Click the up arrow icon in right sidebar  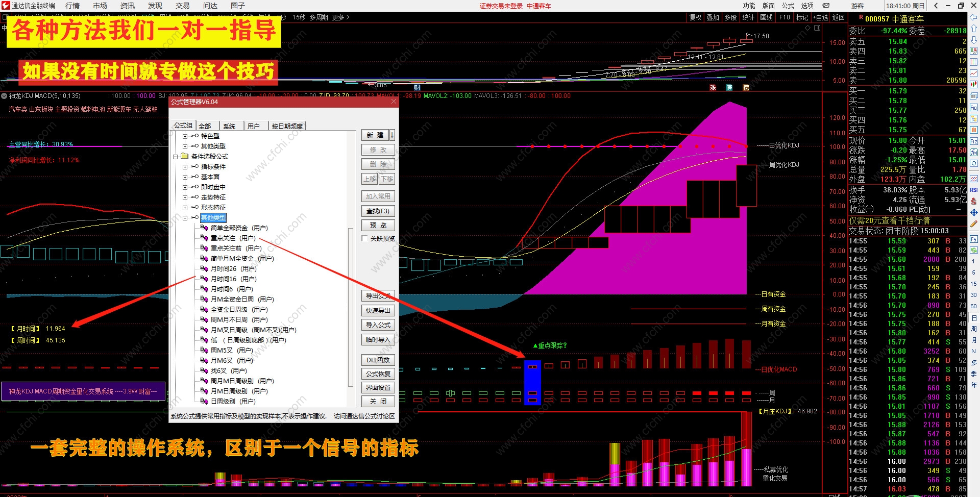[x=974, y=29]
